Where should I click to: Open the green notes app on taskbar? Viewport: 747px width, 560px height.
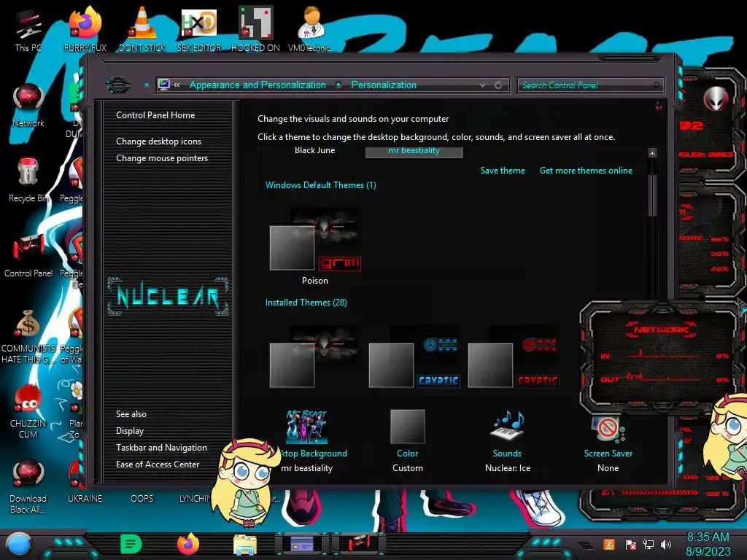coord(131,544)
